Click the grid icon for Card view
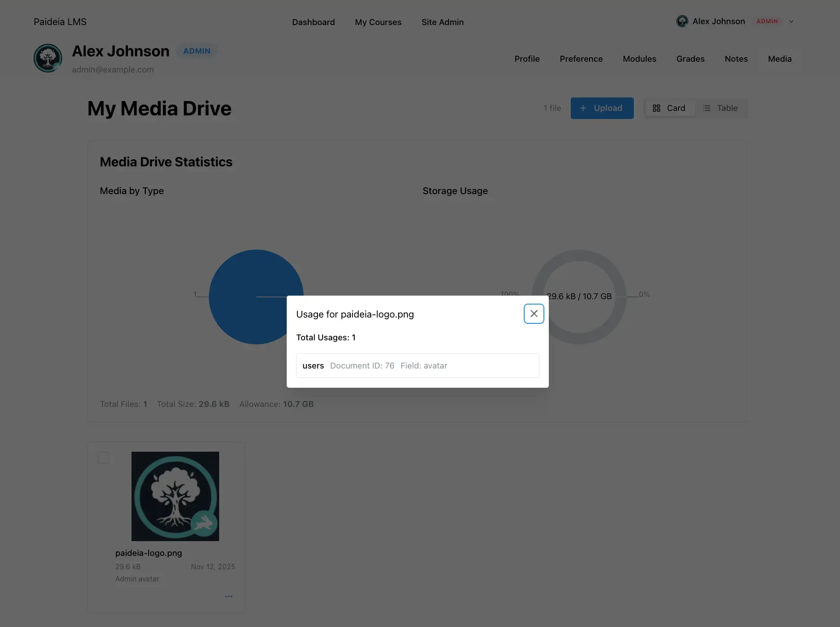 (x=656, y=108)
